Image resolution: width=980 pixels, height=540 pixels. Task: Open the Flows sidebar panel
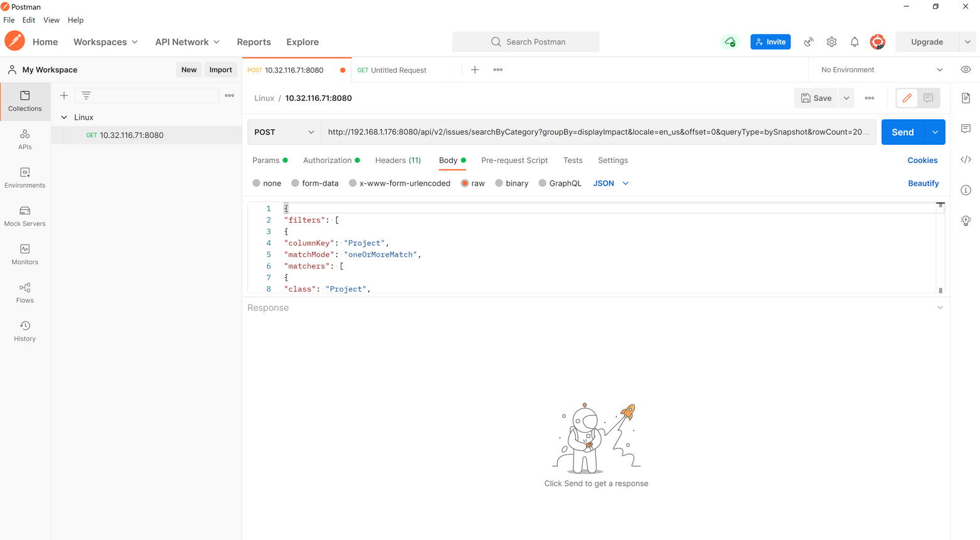[x=25, y=292]
